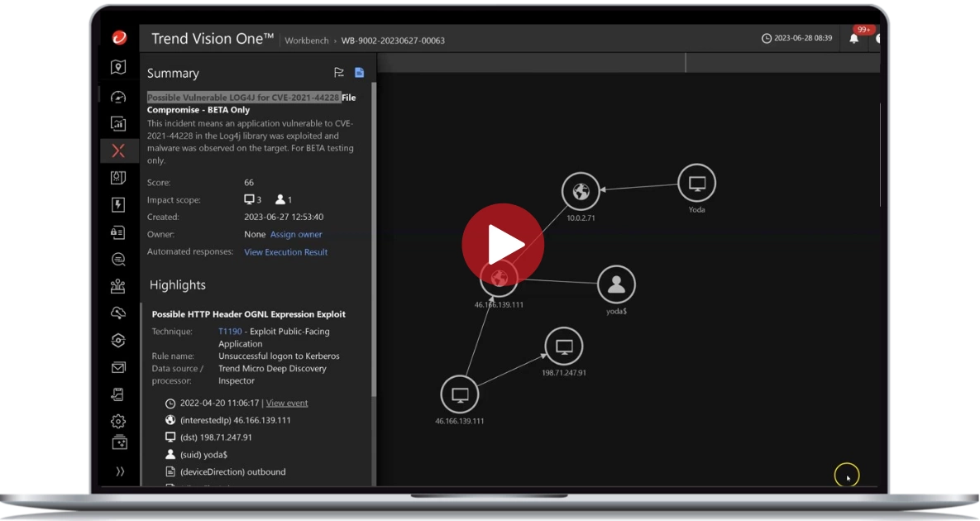Open the mobile device sidebar icon
The image size is (980, 521).
click(x=118, y=394)
